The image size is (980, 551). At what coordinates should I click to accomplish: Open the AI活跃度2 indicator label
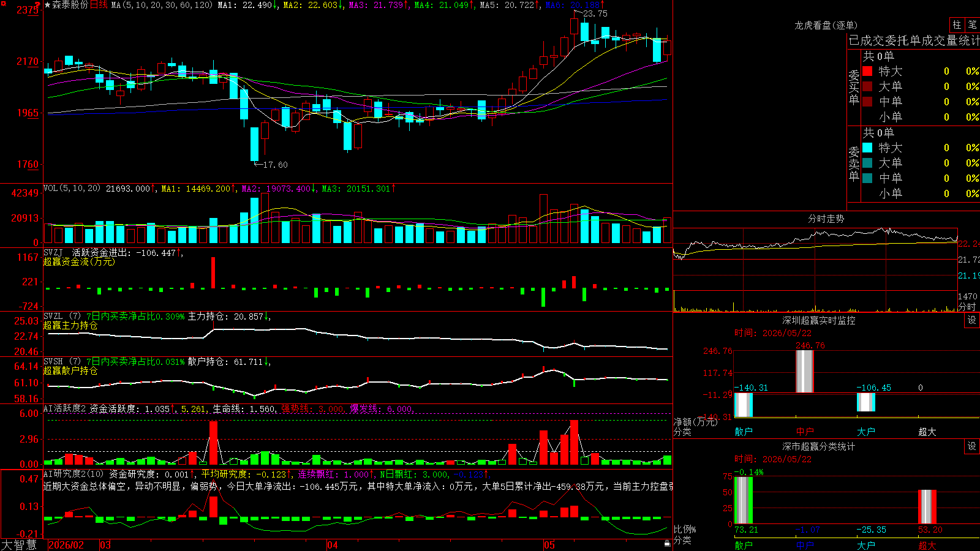(x=65, y=408)
